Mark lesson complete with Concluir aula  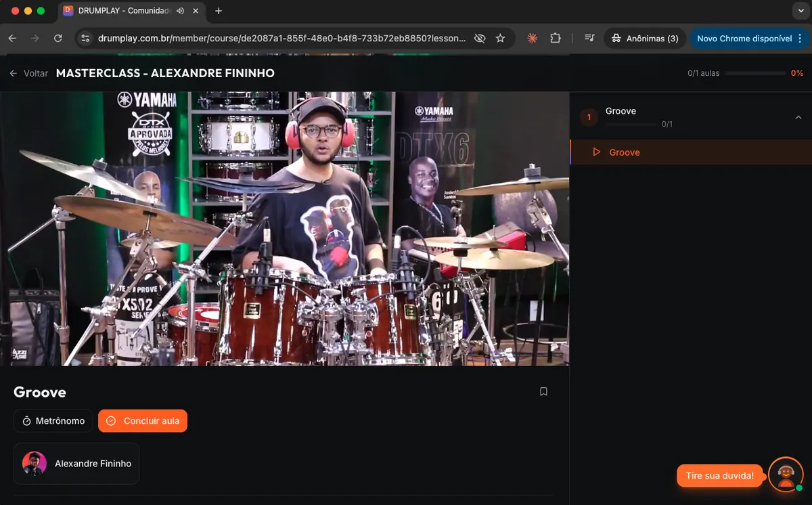click(143, 421)
